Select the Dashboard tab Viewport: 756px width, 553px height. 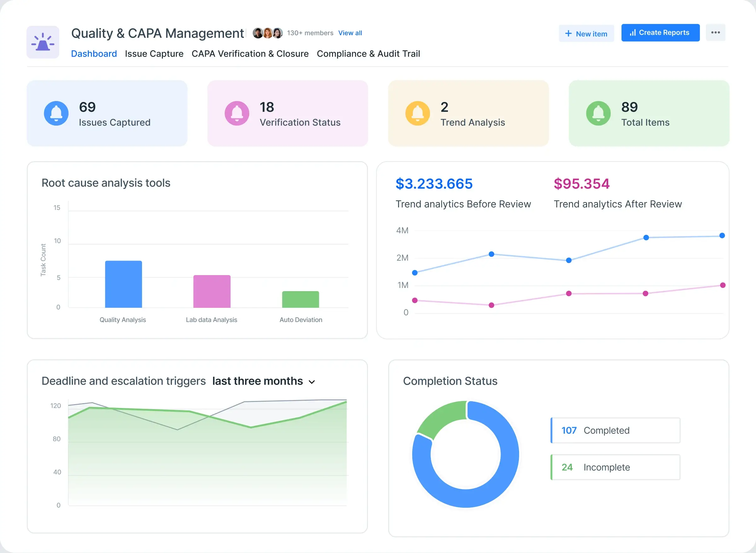pos(94,54)
